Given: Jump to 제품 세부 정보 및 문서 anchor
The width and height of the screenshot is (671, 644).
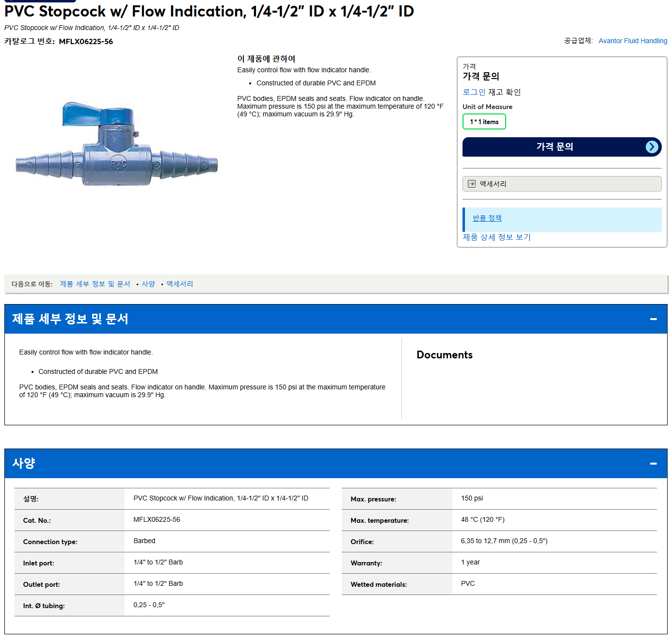Looking at the screenshot, I should [x=95, y=284].
